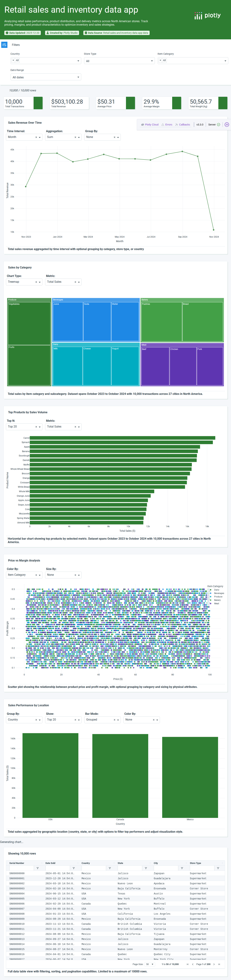231x980 pixels.
Task: Open the Callbacks graph in dev tools
Action: pyautogui.click(x=183, y=124)
